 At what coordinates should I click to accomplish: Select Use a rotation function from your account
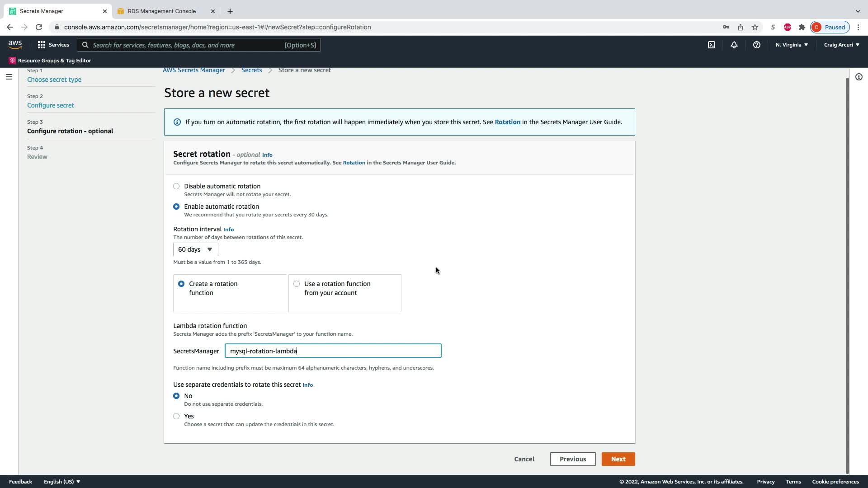click(297, 284)
